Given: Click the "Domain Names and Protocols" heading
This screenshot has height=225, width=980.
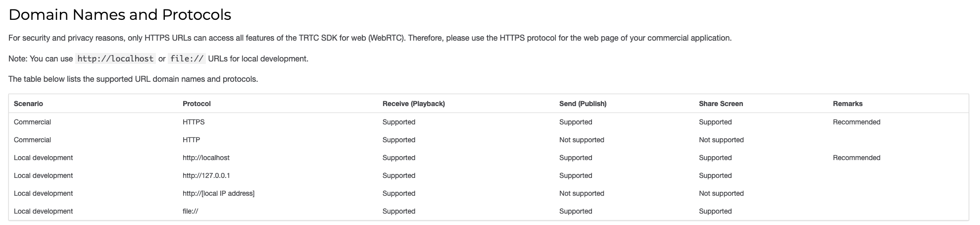Looking at the screenshot, I should coord(120,15).
